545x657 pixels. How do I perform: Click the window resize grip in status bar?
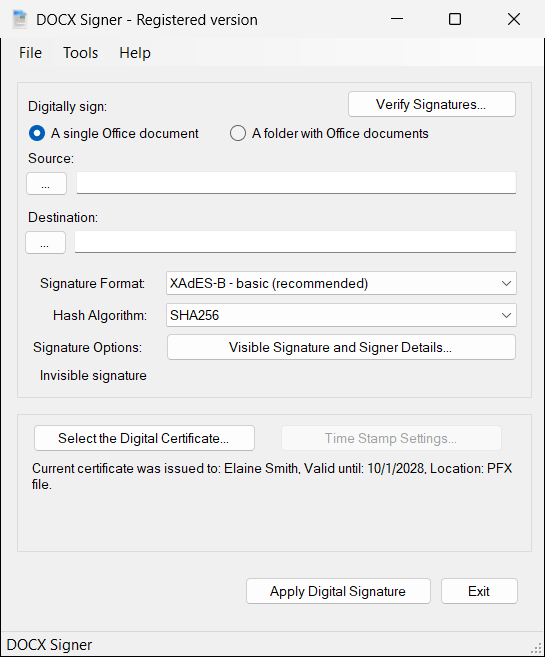(536, 648)
